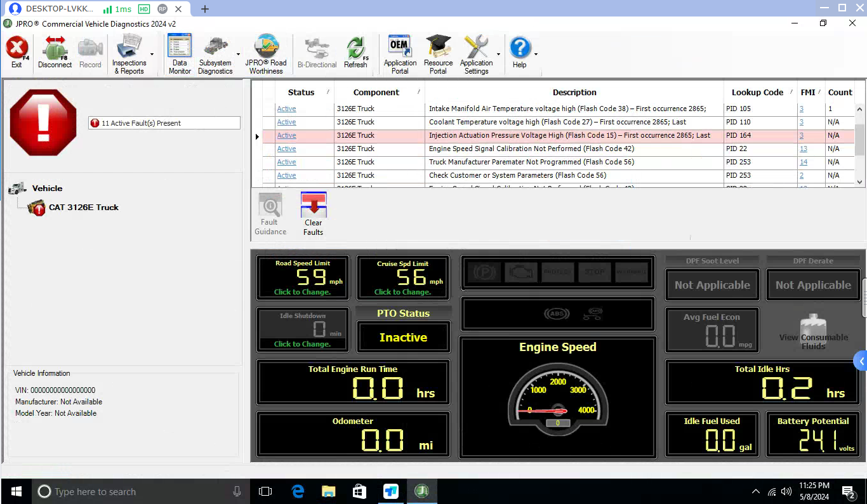867x504 pixels.
Task: Expand the Help dropdown arrow
Action: [536, 55]
